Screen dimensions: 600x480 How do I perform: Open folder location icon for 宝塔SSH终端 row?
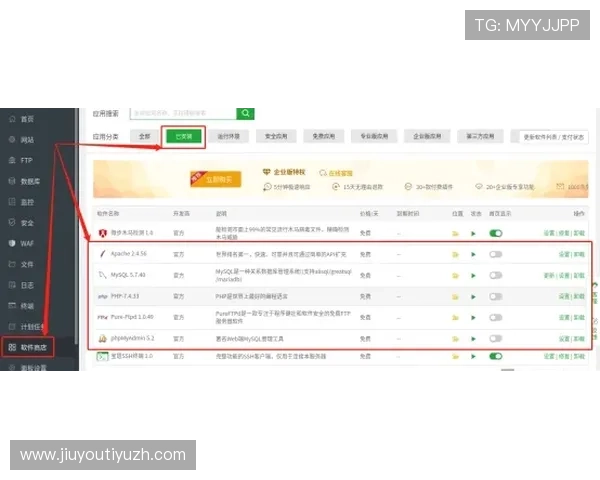455,357
